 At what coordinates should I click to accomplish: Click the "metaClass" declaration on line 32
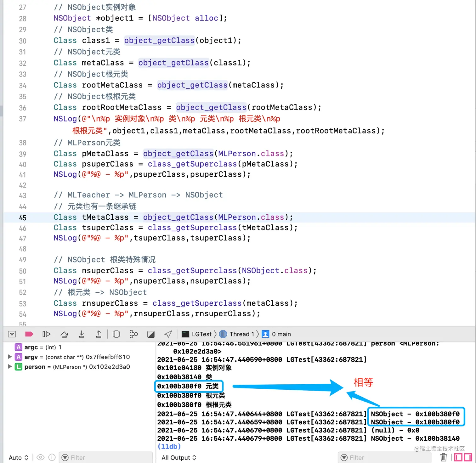click(103, 63)
